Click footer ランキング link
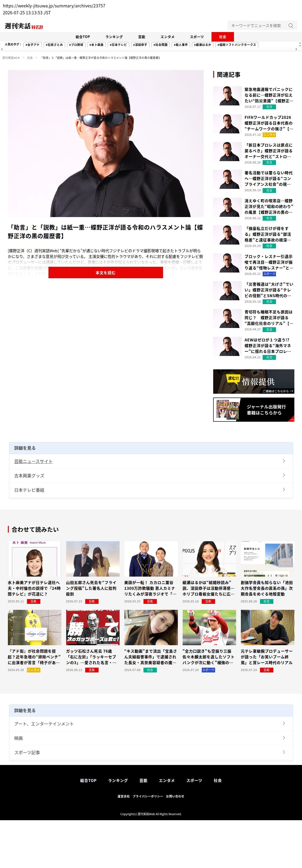302x868 pixels. coord(118,781)
